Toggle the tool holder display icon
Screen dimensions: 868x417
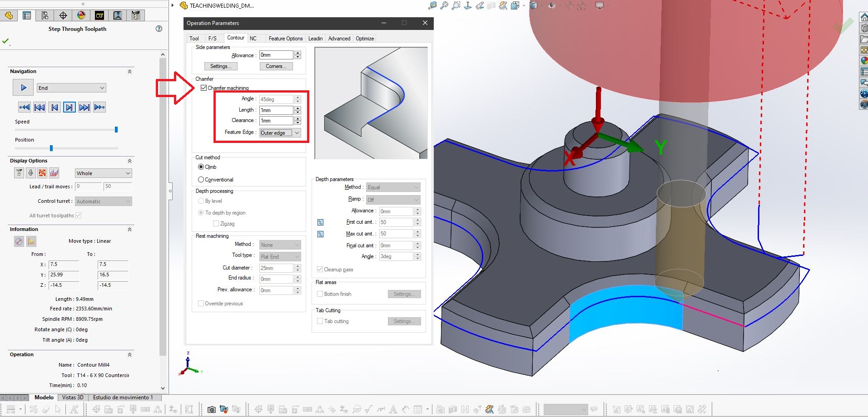30,173
